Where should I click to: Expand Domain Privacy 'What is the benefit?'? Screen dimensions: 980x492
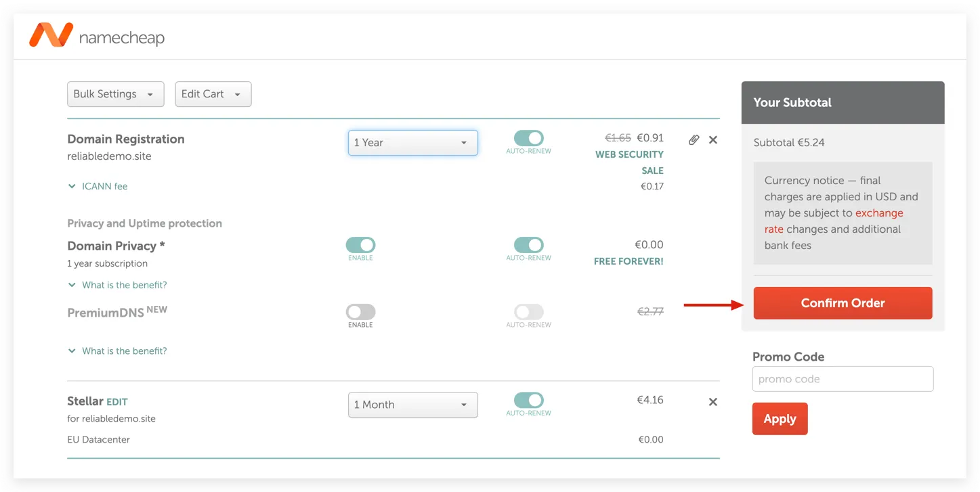pyautogui.click(x=117, y=285)
